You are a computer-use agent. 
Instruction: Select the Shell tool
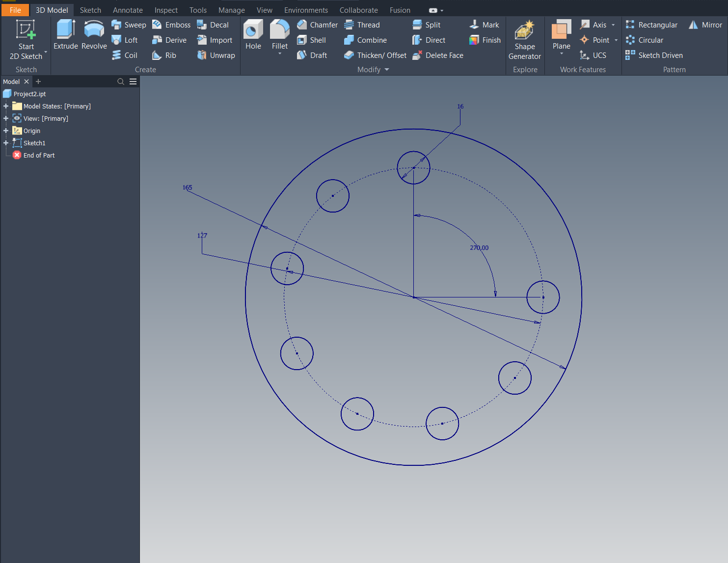pyautogui.click(x=311, y=40)
